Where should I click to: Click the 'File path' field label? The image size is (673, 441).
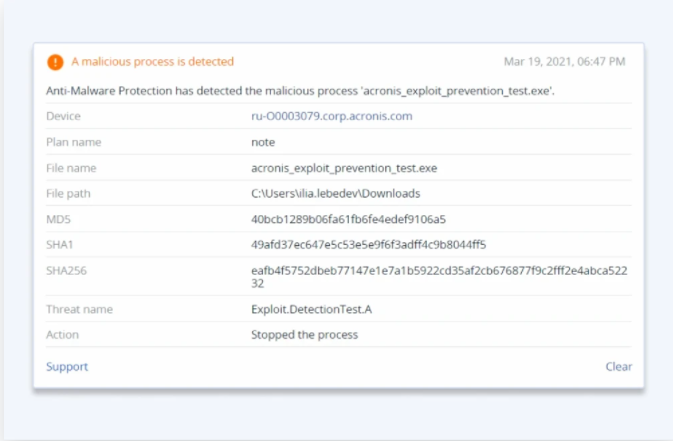(68, 194)
